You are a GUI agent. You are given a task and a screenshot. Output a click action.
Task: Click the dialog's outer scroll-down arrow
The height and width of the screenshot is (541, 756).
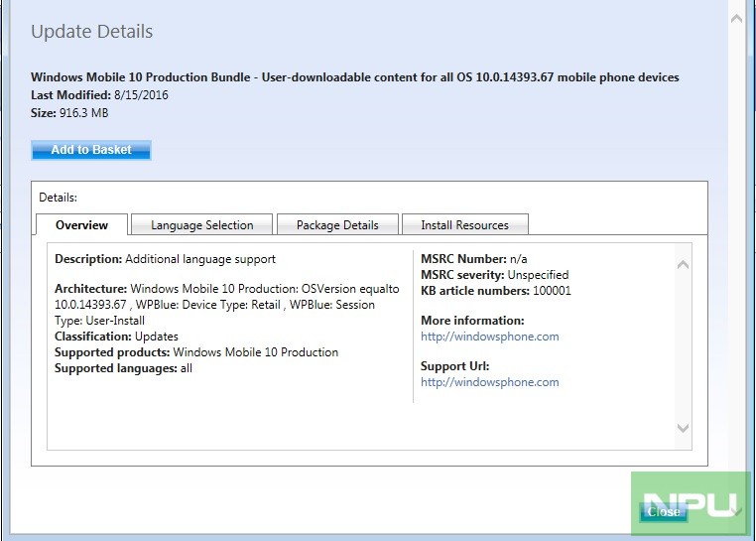[737, 510]
